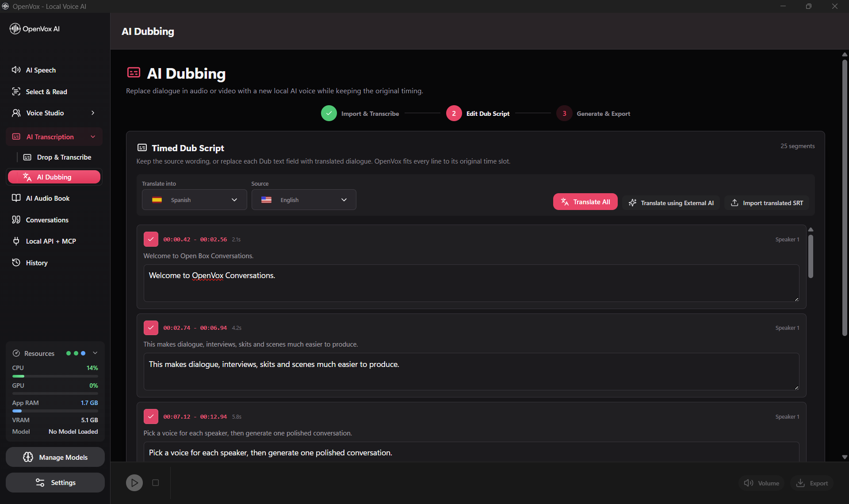Expand the Voice Studio submenu arrow
849x504 pixels.
click(93, 113)
